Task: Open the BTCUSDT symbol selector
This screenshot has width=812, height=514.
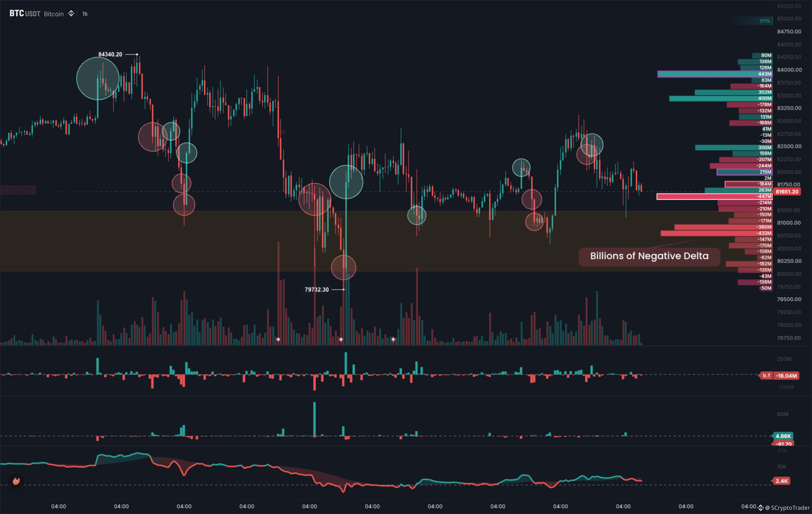Action: point(25,13)
